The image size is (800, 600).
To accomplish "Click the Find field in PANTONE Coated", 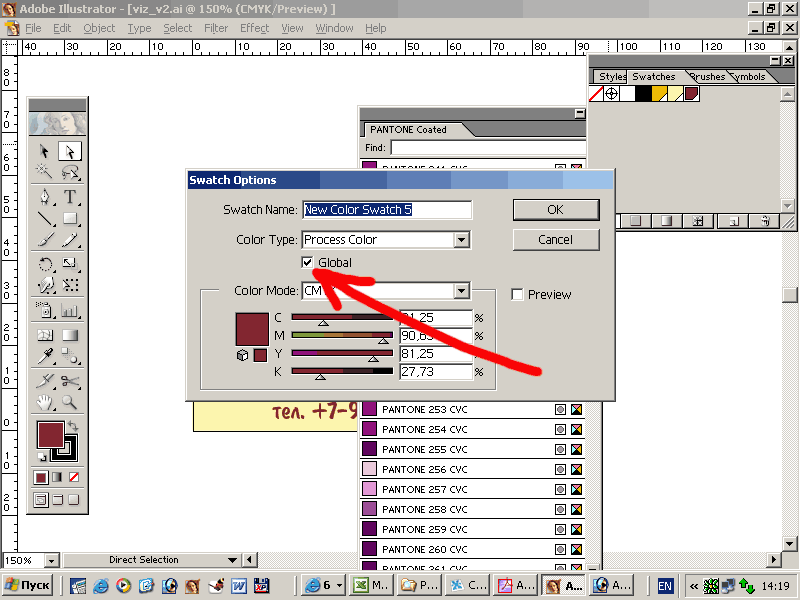I will click(488, 148).
